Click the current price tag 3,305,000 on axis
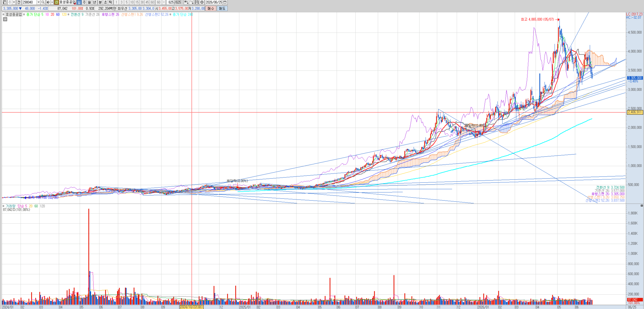The image size is (644, 309). tap(635, 78)
